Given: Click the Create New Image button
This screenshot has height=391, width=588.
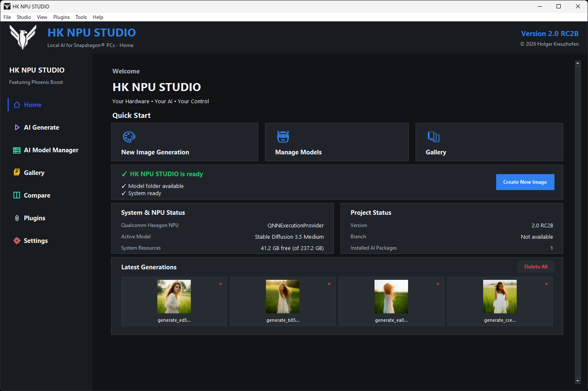Looking at the screenshot, I should [x=525, y=182].
